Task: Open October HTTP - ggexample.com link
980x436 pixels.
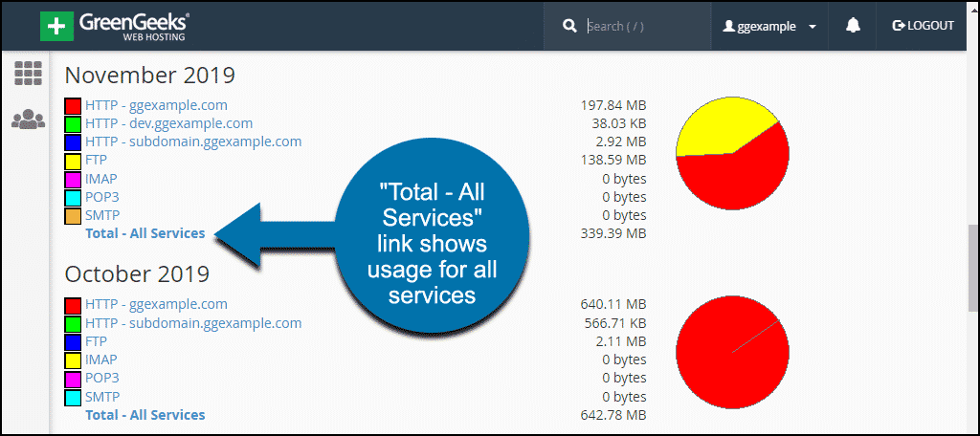Action: [x=156, y=304]
